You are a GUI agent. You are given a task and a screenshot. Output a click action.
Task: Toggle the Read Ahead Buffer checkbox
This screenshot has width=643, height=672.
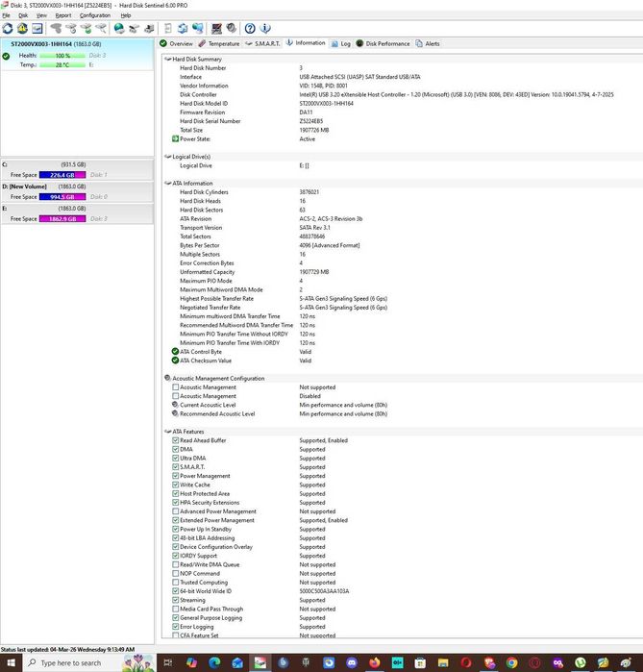(175, 440)
